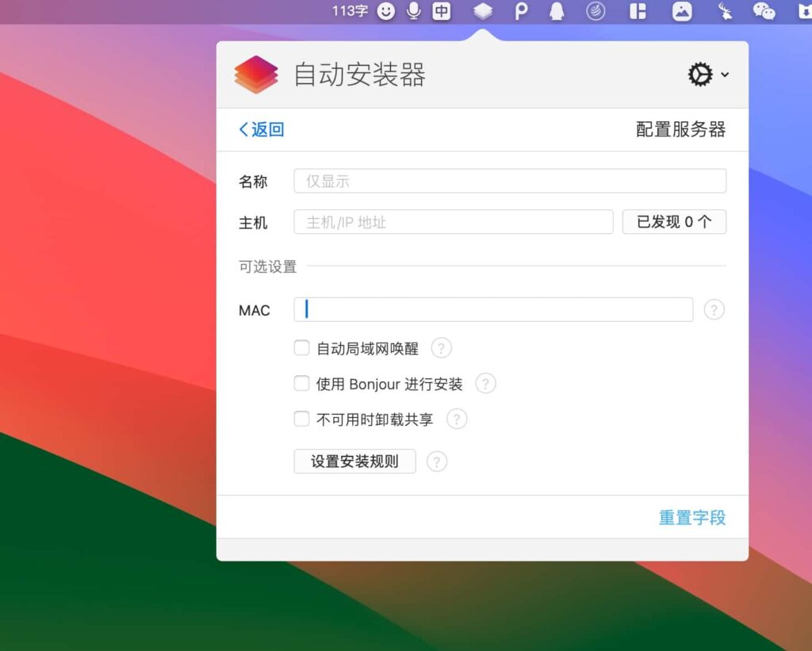Open the 自动安装器 app settings gear menu
Image resolution: width=812 pixels, height=651 pixels.
tap(699, 74)
